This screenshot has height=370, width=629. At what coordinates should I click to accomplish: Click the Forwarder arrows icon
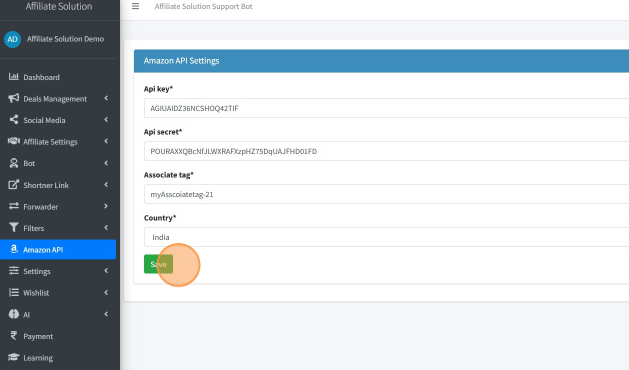pos(14,206)
